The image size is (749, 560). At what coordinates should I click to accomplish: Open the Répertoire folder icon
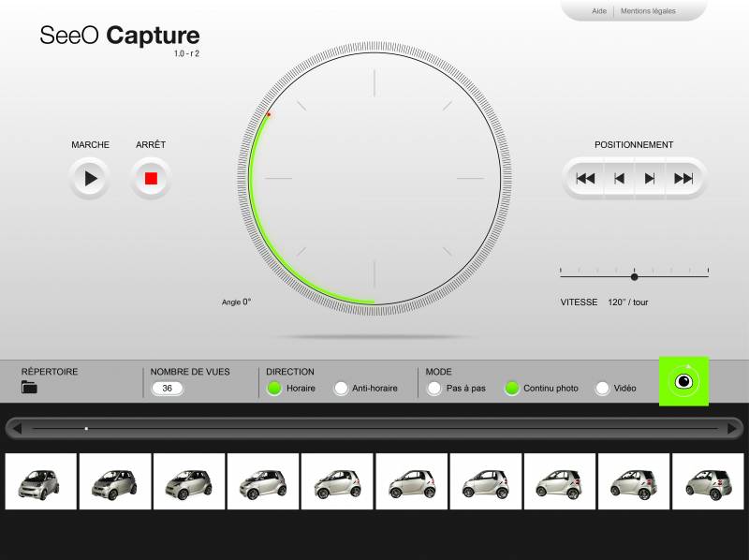click(x=29, y=387)
